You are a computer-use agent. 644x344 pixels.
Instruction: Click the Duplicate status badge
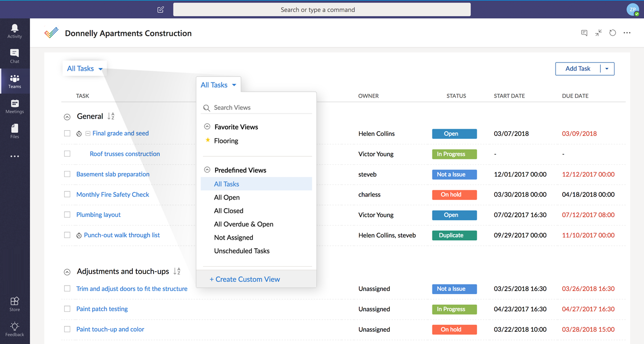point(454,236)
